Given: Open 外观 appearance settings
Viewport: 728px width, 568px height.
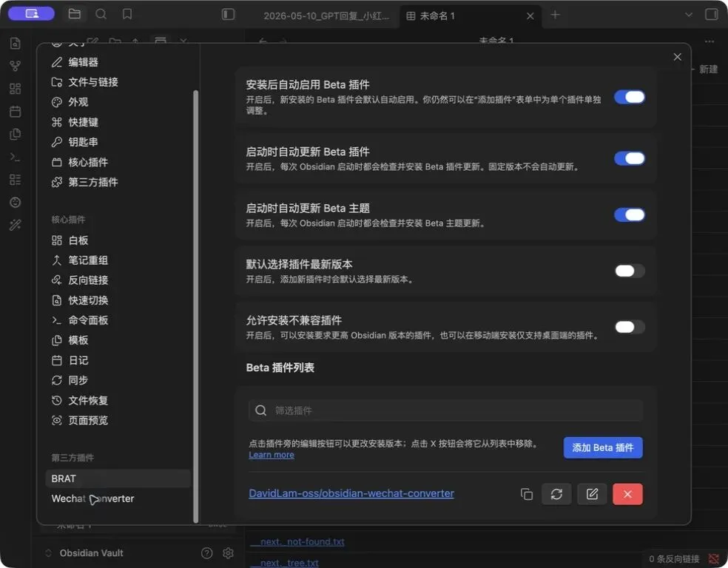Looking at the screenshot, I should click(70, 102).
